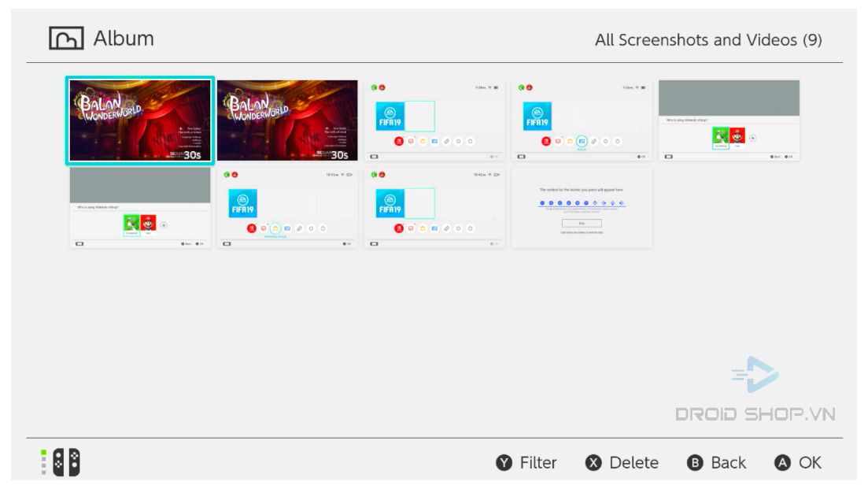This screenshot has height=489, width=868.
Task: Open the highlighted Balan Wonderworld 30s video
Action: click(x=140, y=120)
